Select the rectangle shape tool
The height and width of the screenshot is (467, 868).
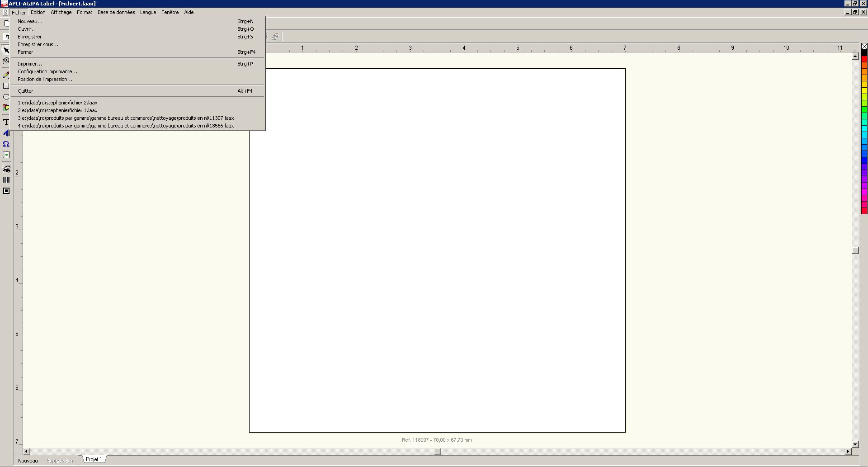click(x=6, y=86)
